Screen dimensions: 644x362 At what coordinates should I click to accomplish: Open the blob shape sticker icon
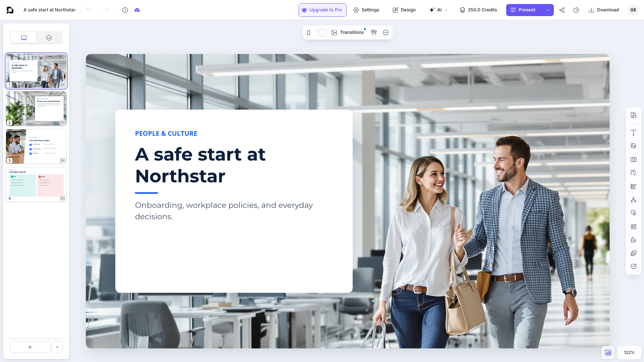pos(634,240)
